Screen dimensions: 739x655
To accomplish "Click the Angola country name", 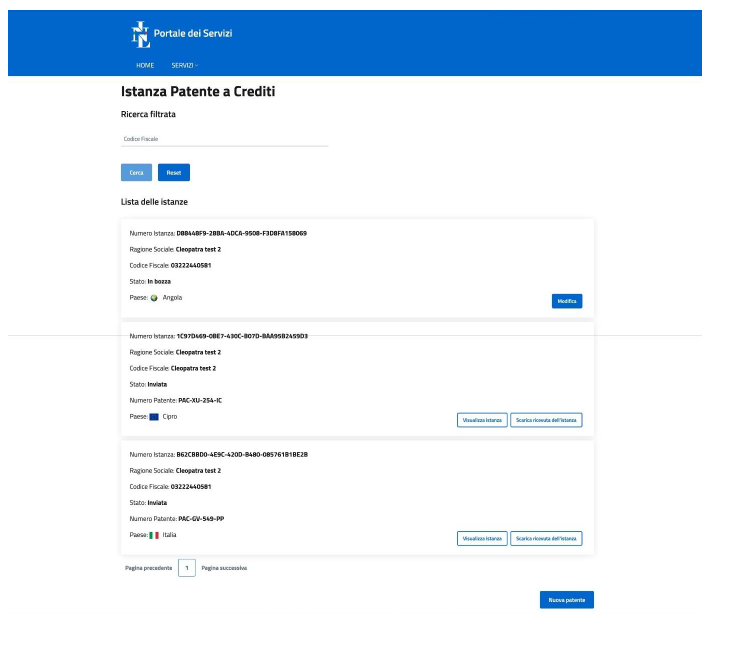I will coord(172,298).
